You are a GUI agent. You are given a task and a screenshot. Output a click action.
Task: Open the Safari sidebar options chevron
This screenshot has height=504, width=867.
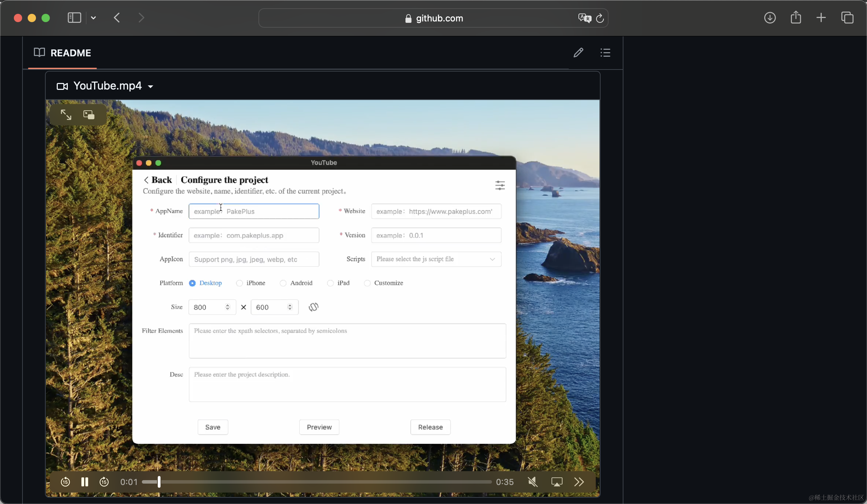tap(93, 18)
